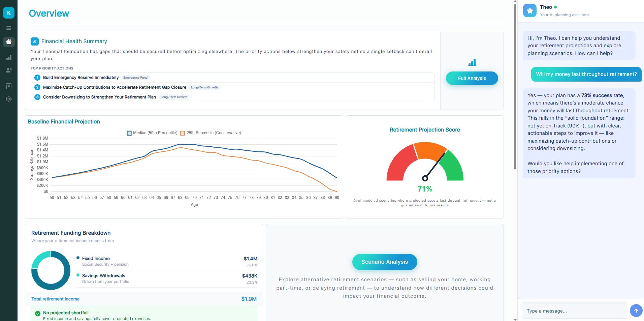Click the No projected shortfall status text
The image size is (644, 321).
[x=66, y=313]
